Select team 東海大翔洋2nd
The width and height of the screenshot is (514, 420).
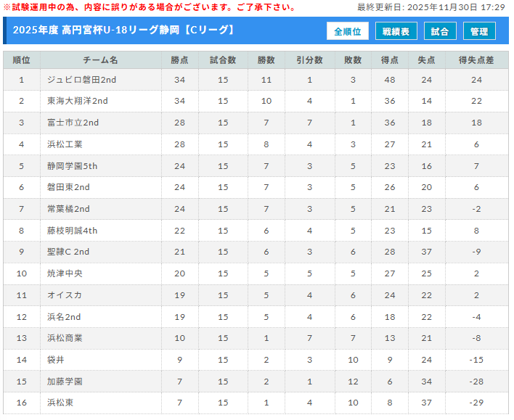(x=77, y=101)
